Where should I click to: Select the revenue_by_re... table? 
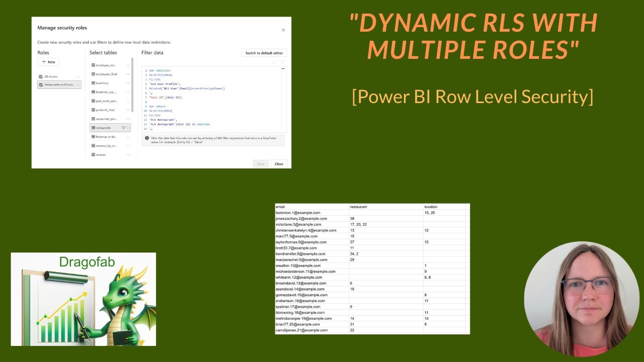coord(110,146)
